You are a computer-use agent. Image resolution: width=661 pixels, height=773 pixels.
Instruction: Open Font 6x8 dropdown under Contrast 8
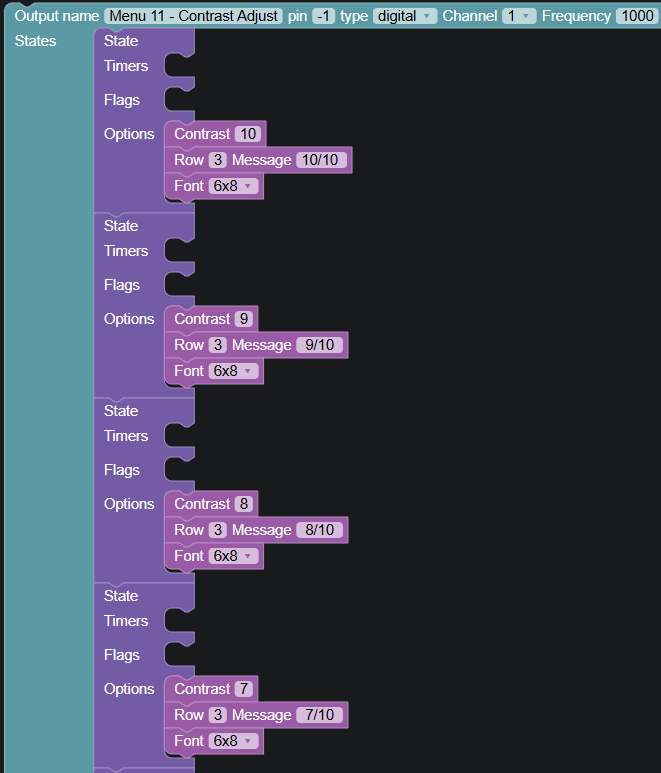tap(233, 556)
